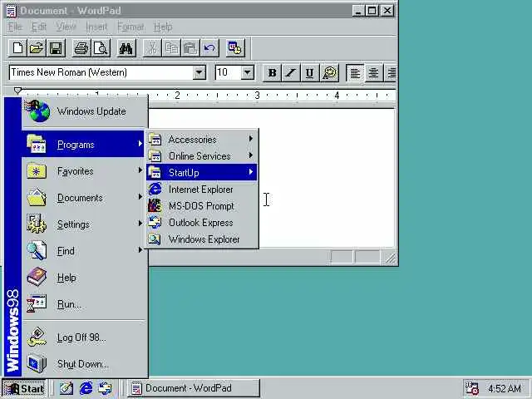Open the Help menu in WordPad
This screenshot has height=399, width=532.
pyautogui.click(x=163, y=27)
